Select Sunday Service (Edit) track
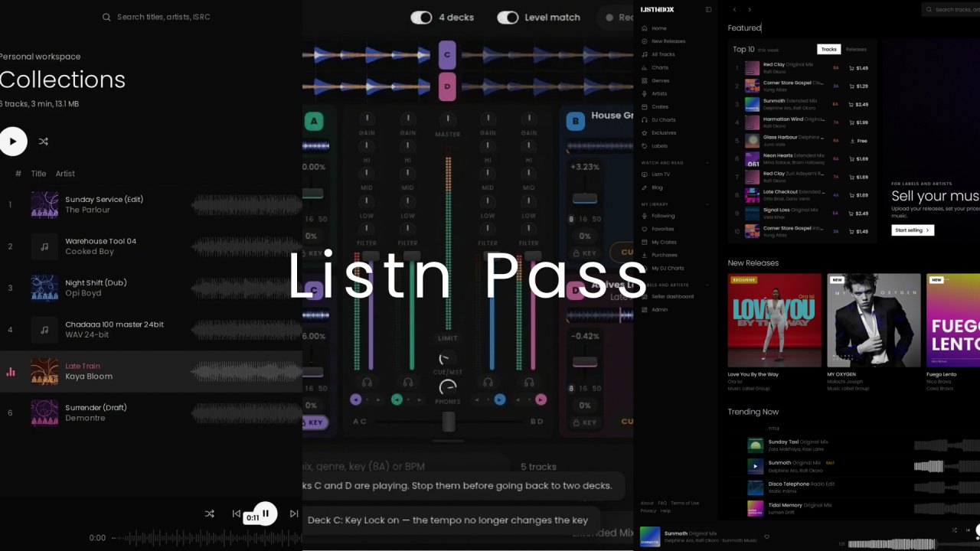 coord(151,204)
